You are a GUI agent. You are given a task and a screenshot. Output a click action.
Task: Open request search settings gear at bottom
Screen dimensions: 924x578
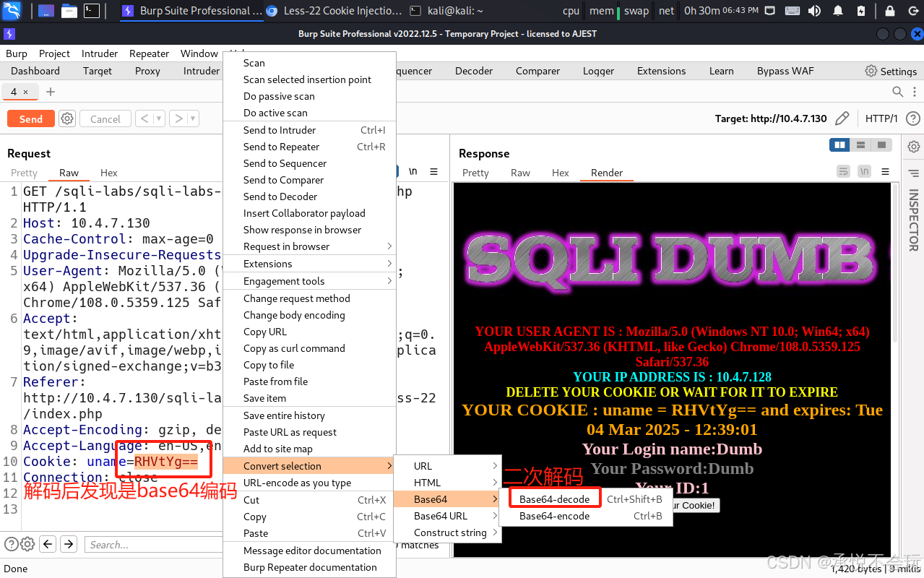[x=27, y=544]
